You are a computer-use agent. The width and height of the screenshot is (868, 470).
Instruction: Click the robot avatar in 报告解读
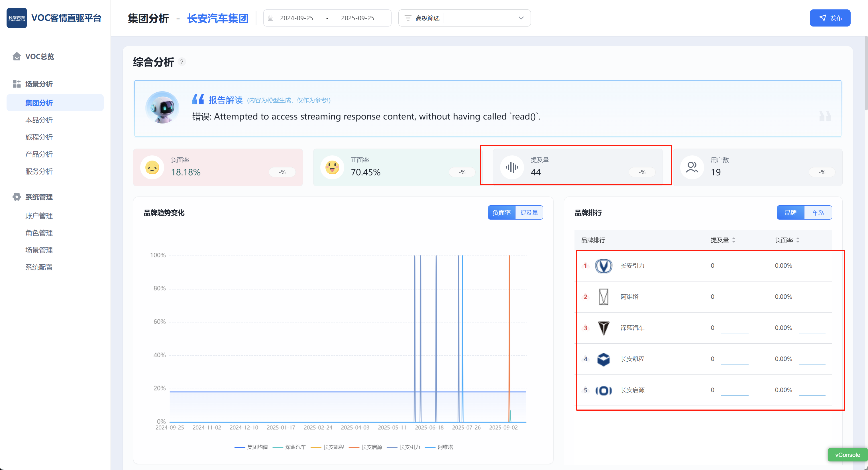click(162, 108)
